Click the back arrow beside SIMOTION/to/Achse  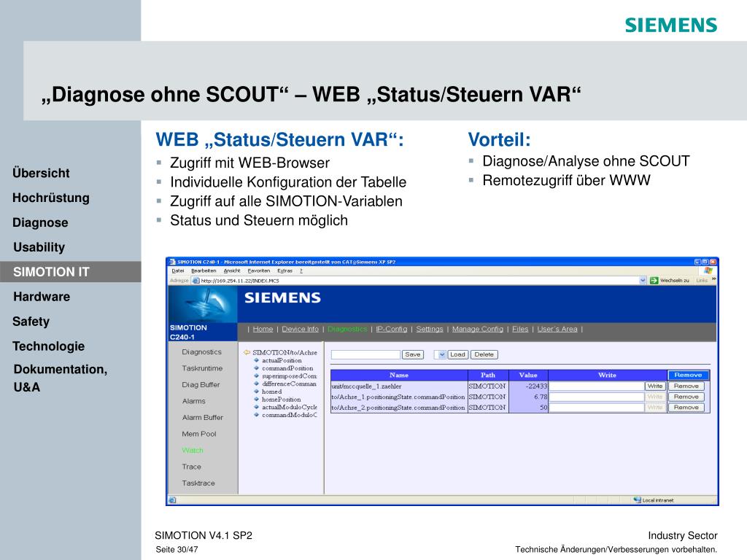[247, 352]
